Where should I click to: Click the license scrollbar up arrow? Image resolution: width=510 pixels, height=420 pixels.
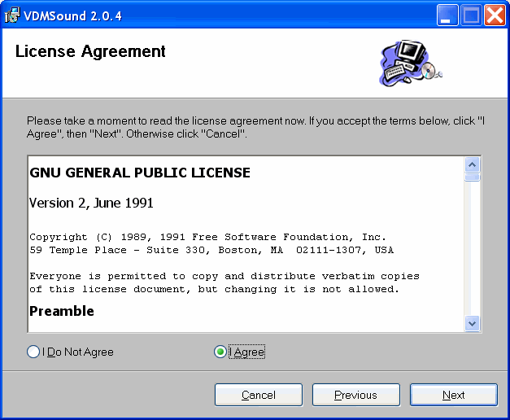click(x=473, y=165)
